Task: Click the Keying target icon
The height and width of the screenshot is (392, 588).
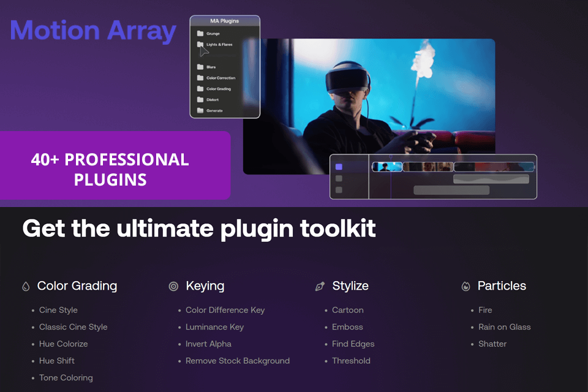Action: pos(173,287)
